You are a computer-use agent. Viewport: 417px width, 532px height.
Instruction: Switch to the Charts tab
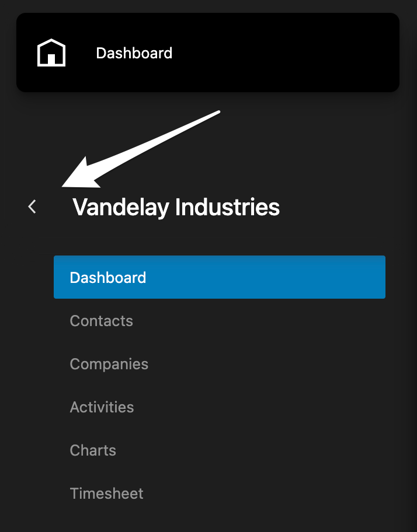tap(92, 450)
